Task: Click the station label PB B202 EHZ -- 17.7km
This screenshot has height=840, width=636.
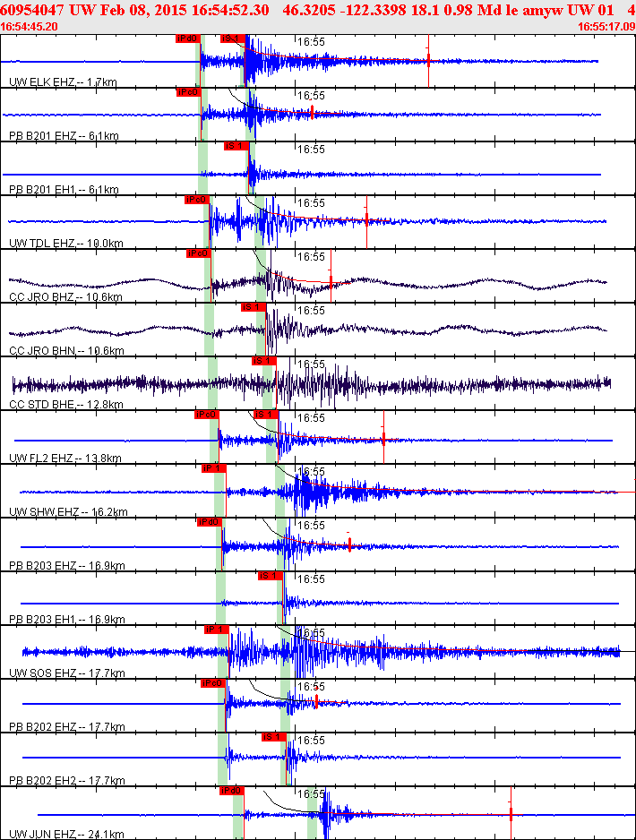Action: [67, 726]
